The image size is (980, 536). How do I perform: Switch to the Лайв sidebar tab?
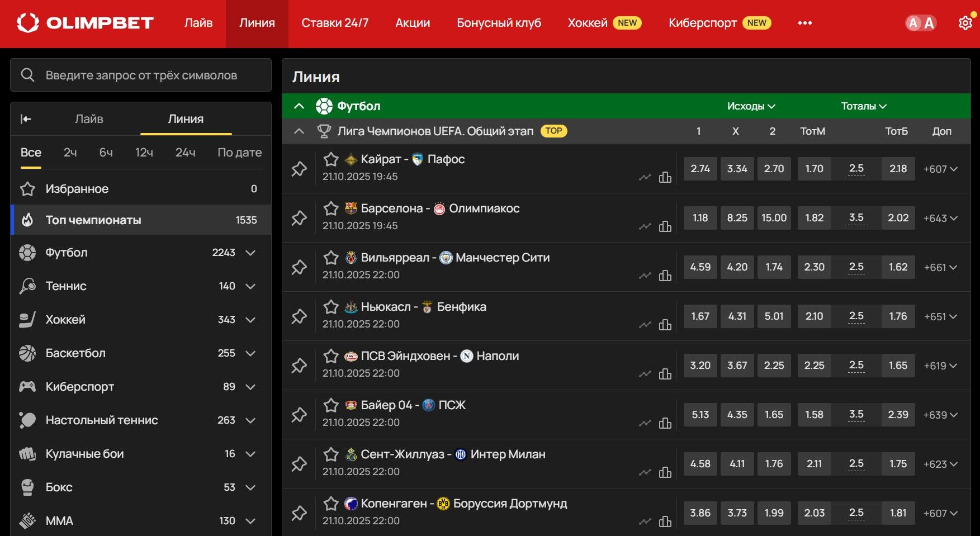89,119
